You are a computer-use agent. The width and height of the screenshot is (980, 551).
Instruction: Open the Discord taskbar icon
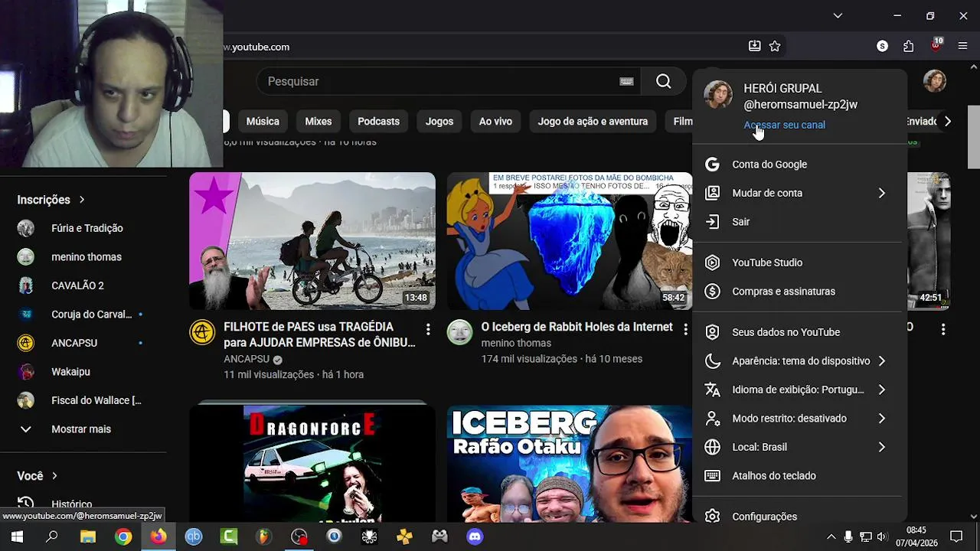coord(475,537)
